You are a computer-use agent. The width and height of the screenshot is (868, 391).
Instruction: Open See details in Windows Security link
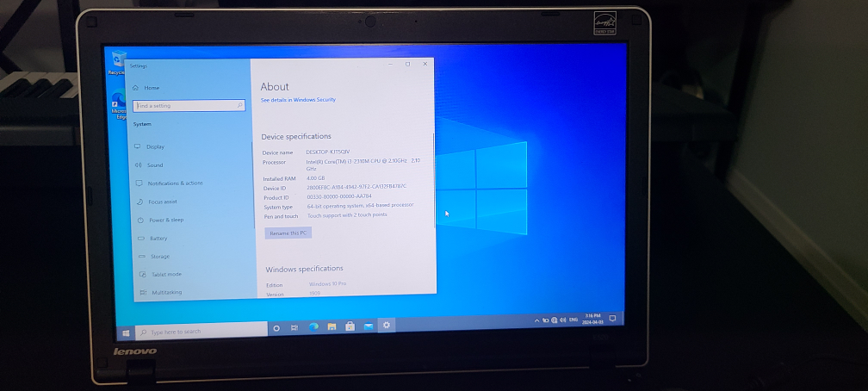[x=298, y=100]
